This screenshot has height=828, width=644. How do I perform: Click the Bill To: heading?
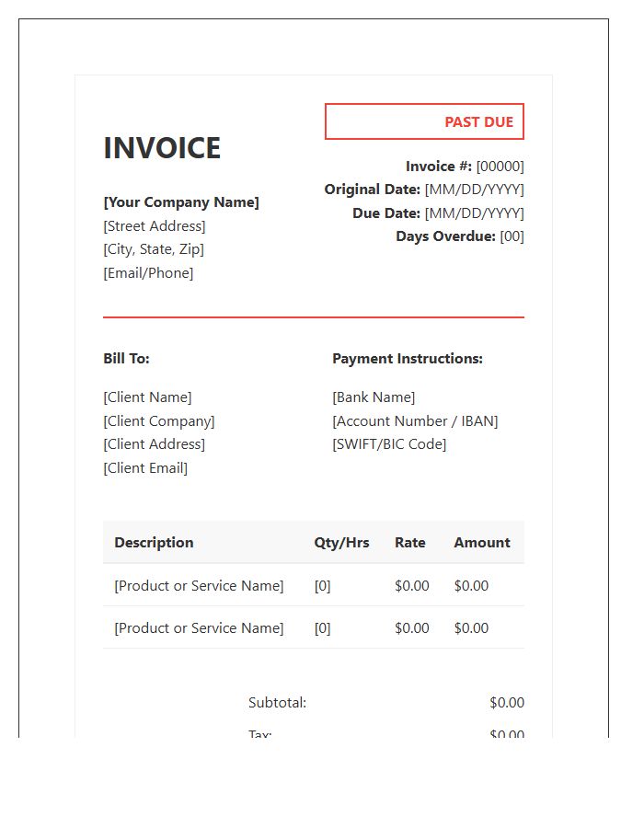(x=126, y=359)
